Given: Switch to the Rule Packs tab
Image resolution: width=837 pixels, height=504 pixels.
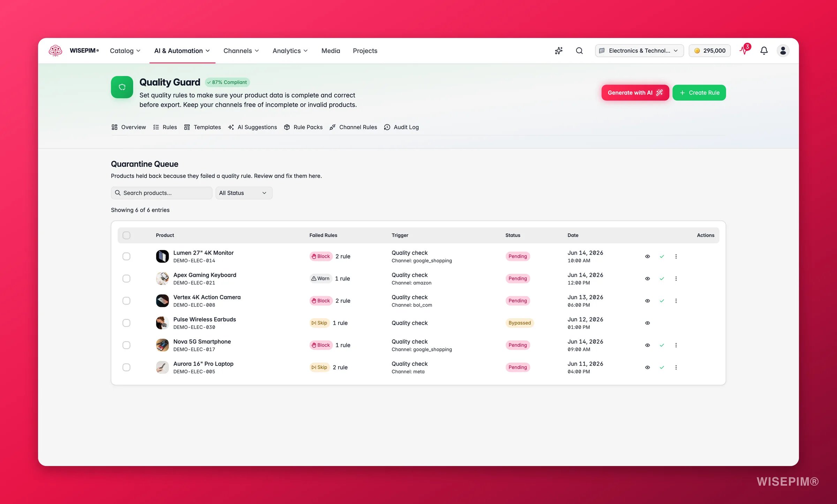Looking at the screenshot, I should click(x=303, y=127).
